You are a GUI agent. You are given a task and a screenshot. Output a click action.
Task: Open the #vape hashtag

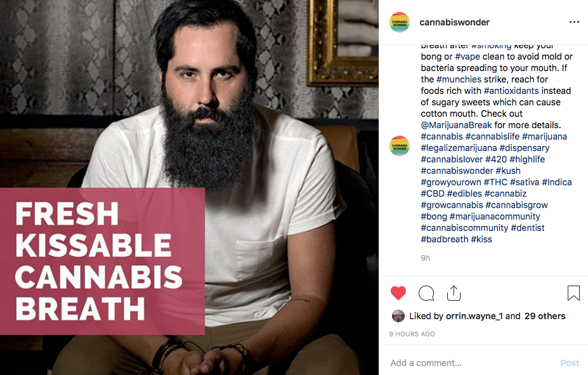tap(467, 56)
